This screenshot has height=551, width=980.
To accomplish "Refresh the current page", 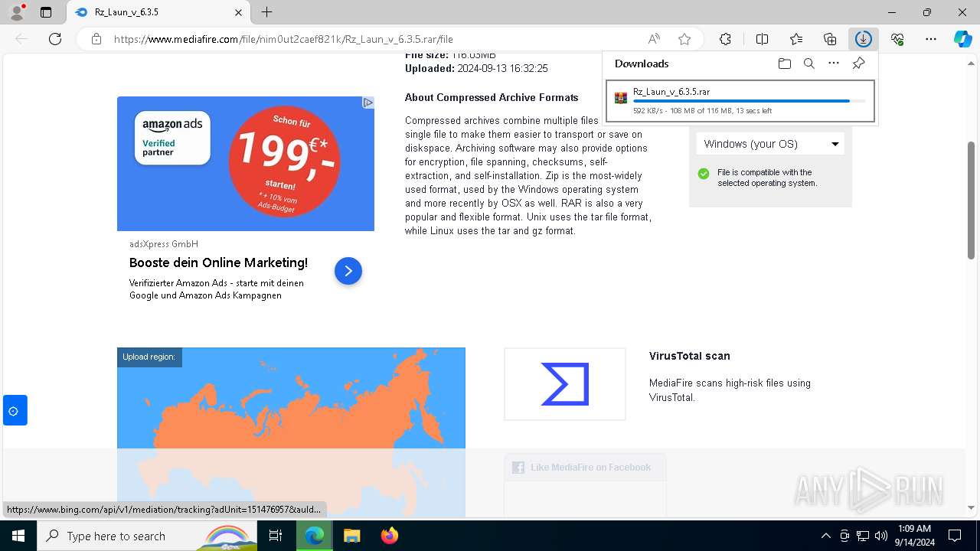I will (x=55, y=39).
